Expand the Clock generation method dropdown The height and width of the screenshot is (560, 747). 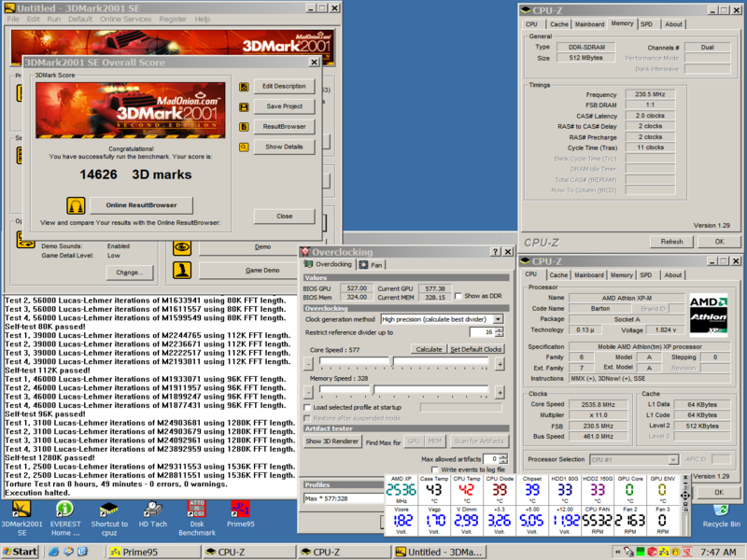(x=499, y=319)
